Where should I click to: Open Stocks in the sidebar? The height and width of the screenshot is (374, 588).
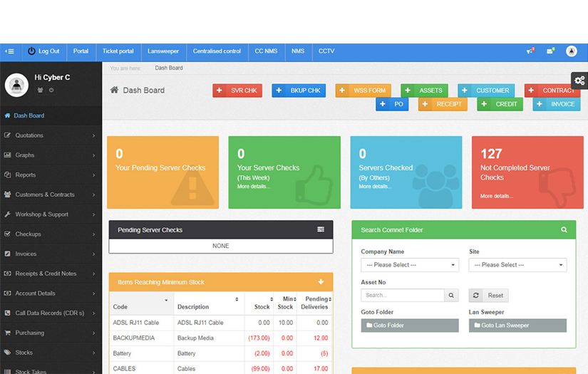(x=51, y=353)
